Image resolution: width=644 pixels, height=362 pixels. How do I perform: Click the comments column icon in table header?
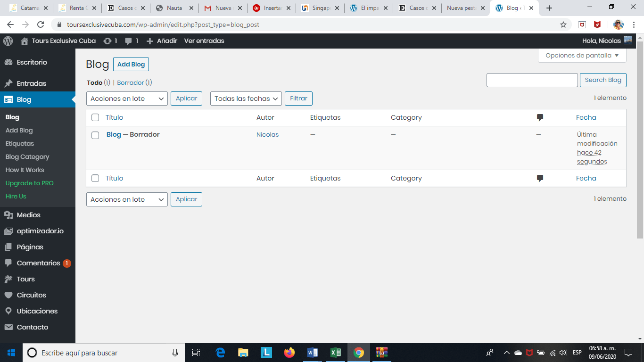click(540, 118)
